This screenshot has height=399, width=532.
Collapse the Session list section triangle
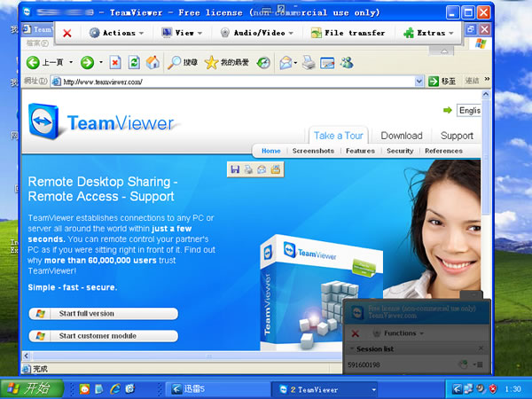pos(352,348)
